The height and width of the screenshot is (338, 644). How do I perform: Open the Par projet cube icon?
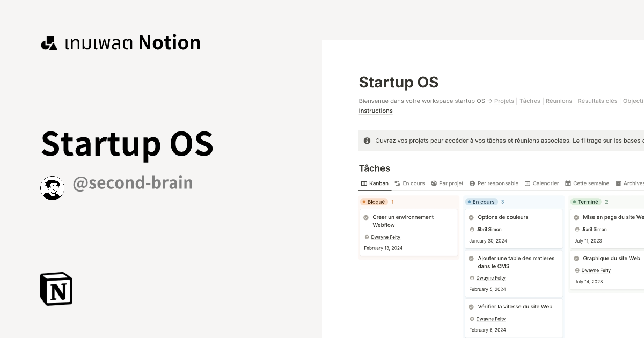433,183
